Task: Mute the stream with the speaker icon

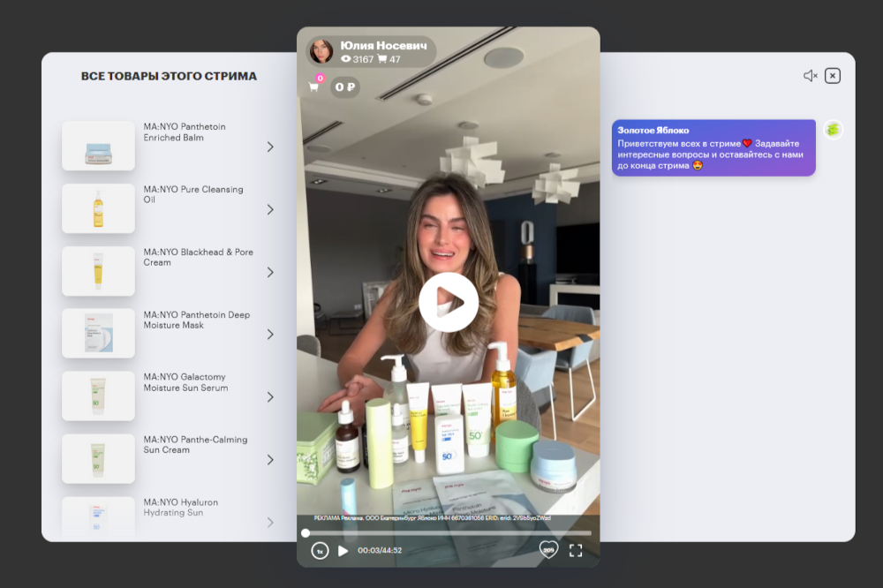Action: click(811, 75)
